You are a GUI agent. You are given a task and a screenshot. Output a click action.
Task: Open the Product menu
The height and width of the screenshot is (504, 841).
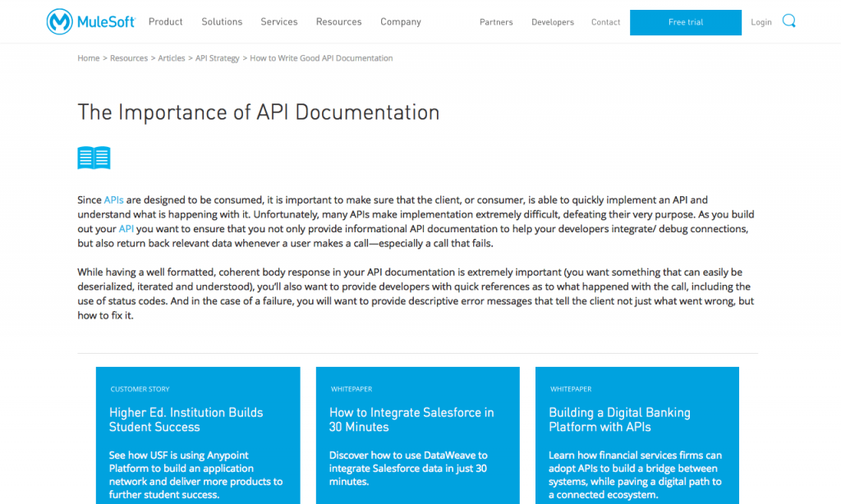tap(165, 22)
